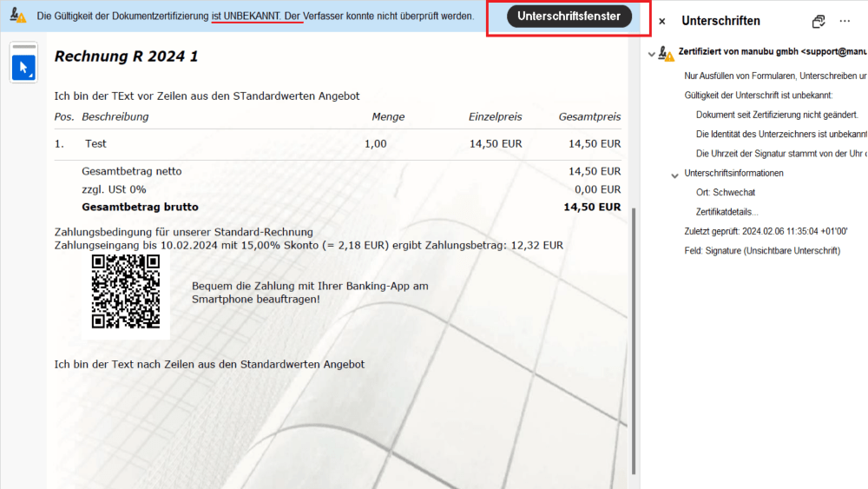Close the Unterschriften panel

pos(662,21)
